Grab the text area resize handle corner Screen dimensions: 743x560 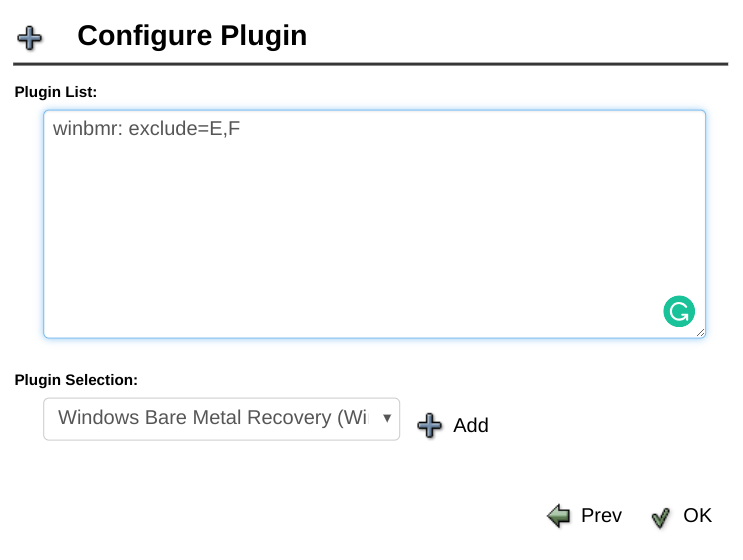click(x=700, y=333)
